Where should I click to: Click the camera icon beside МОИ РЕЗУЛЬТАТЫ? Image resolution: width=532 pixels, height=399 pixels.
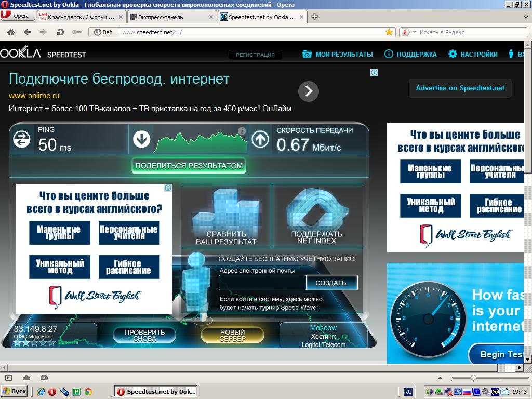[x=307, y=54]
